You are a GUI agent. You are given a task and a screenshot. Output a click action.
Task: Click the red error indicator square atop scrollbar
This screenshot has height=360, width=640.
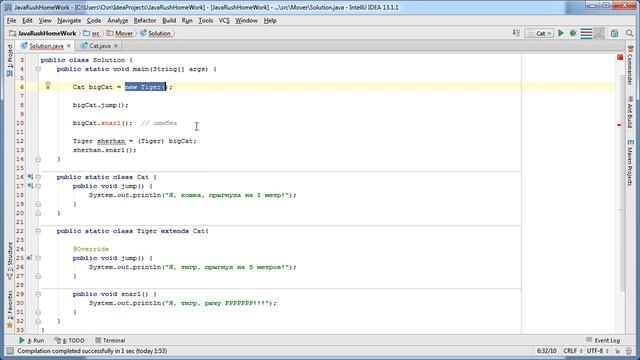click(620, 57)
